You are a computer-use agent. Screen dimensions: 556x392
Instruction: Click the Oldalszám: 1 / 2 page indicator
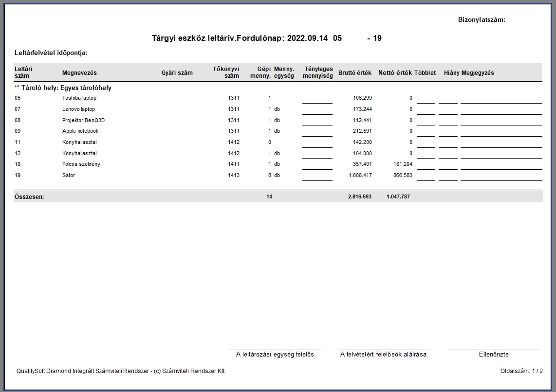click(x=521, y=371)
